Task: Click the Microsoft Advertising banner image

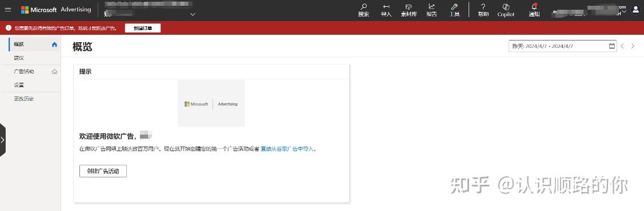Action: pos(211,103)
